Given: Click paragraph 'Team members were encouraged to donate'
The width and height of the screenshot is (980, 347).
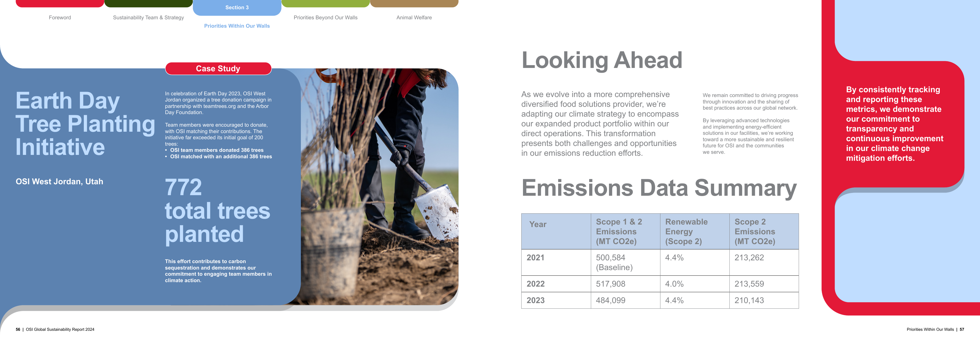Looking at the screenshot, I should pyautogui.click(x=216, y=134).
